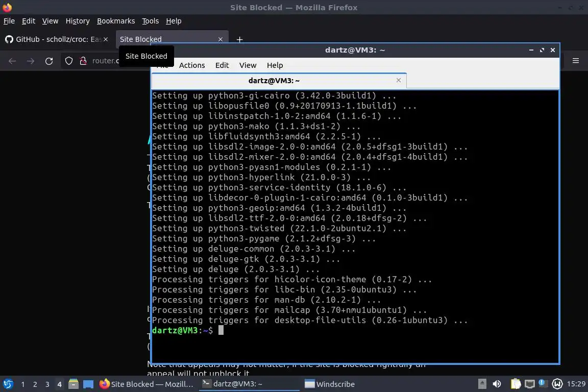Open the update notifier tray icon

pyautogui.click(x=542, y=383)
